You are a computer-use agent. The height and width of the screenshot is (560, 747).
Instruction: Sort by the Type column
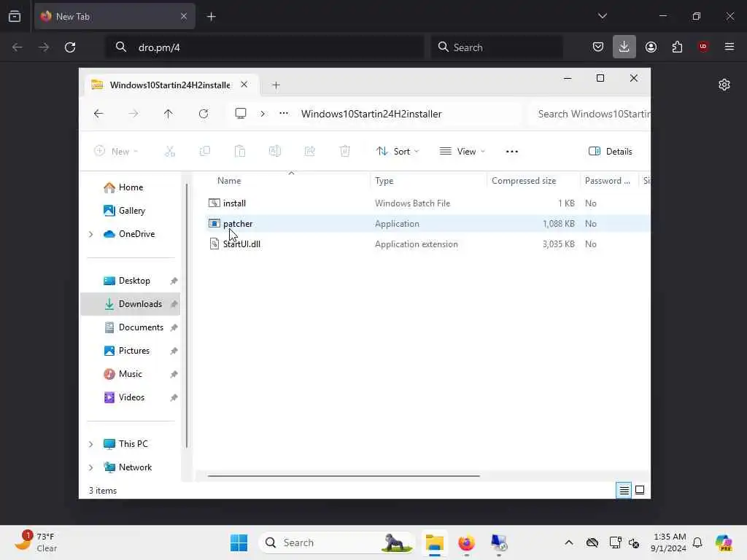click(384, 181)
